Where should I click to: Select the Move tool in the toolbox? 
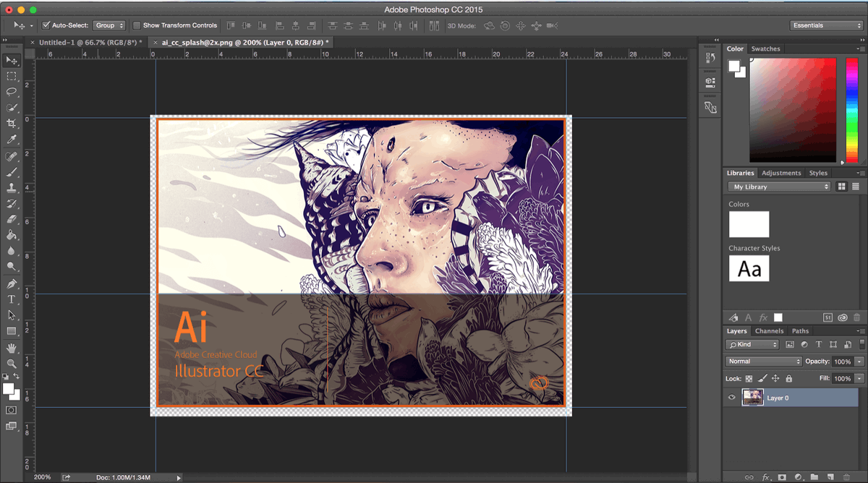click(12, 61)
